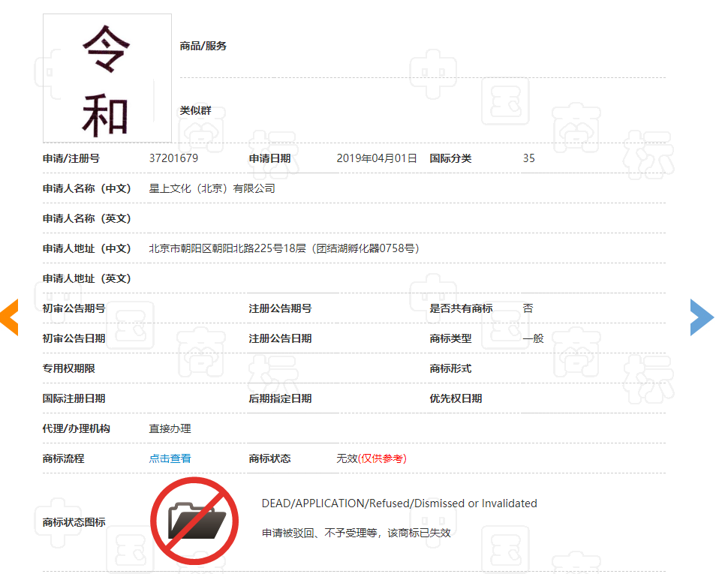Click the 商标状态图标 label

pyautogui.click(x=74, y=522)
